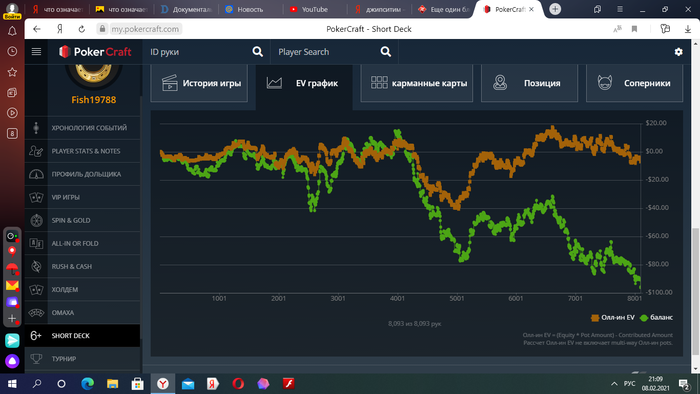Focus the Player Search field
The width and height of the screenshot is (700, 394).
pos(327,52)
